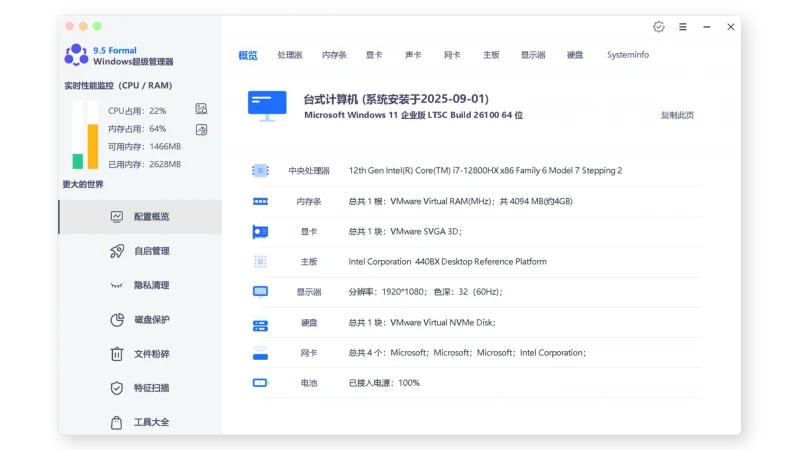The image size is (800, 450).
Task: Open 工具大全 in the sidebar
Action: point(140,422)
